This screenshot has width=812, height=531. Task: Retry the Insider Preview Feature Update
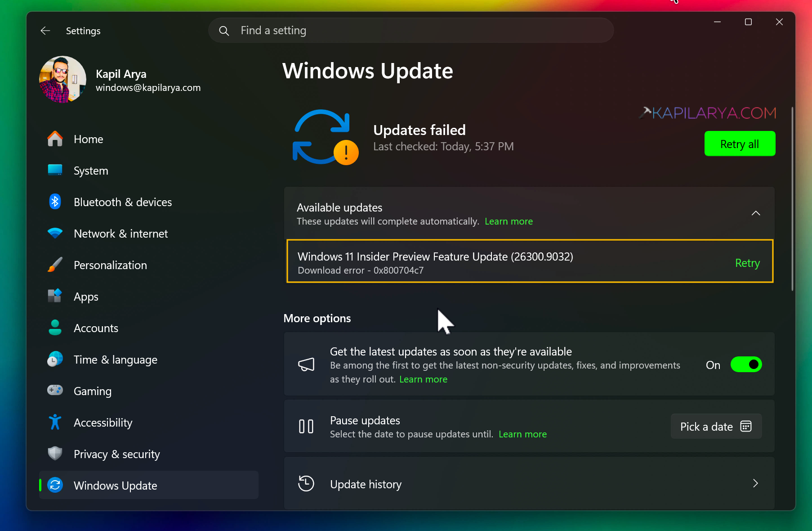(x=747, y=263)
